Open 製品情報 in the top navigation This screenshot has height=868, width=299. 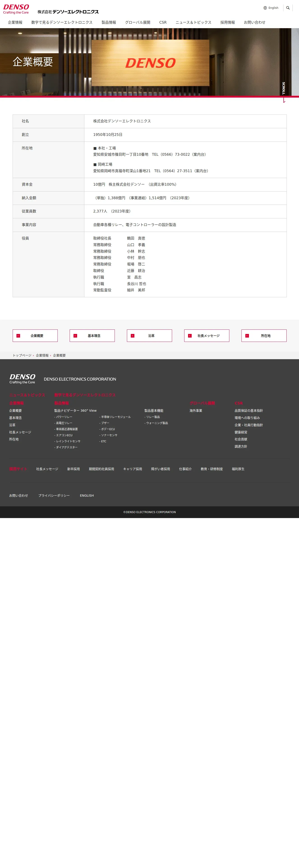pos(108,22)
